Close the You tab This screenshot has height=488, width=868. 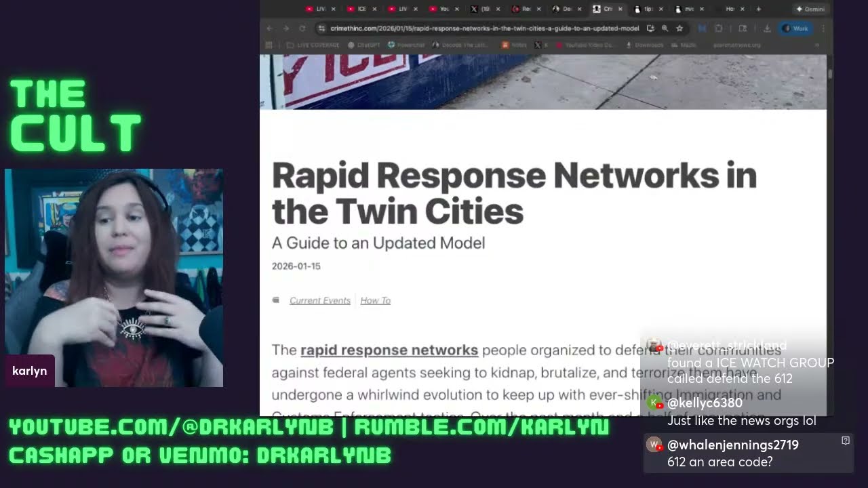(x=456, y=9)
